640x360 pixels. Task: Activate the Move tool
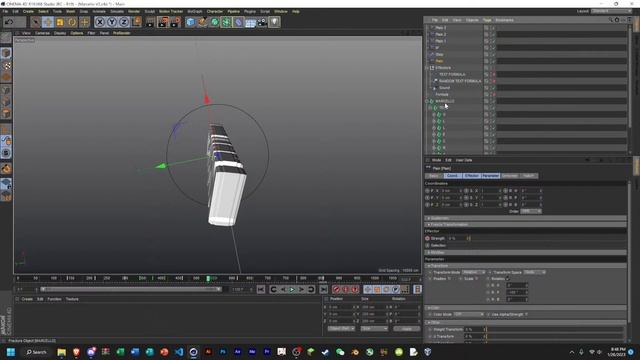point(48,22)
